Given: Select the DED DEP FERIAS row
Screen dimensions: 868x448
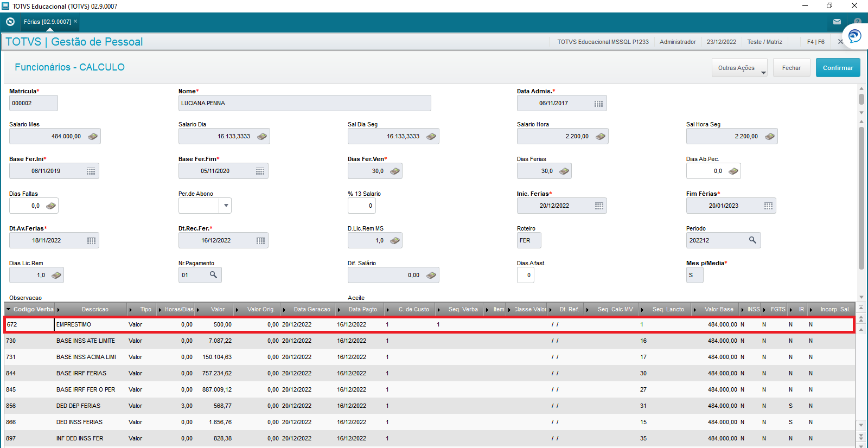Looking at the screenshot, I should 429,406.
